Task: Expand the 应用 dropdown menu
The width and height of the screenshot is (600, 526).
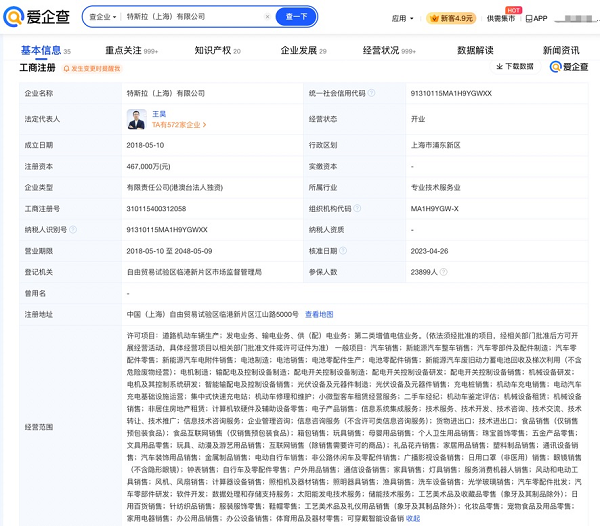Action: tap(402, 18)
